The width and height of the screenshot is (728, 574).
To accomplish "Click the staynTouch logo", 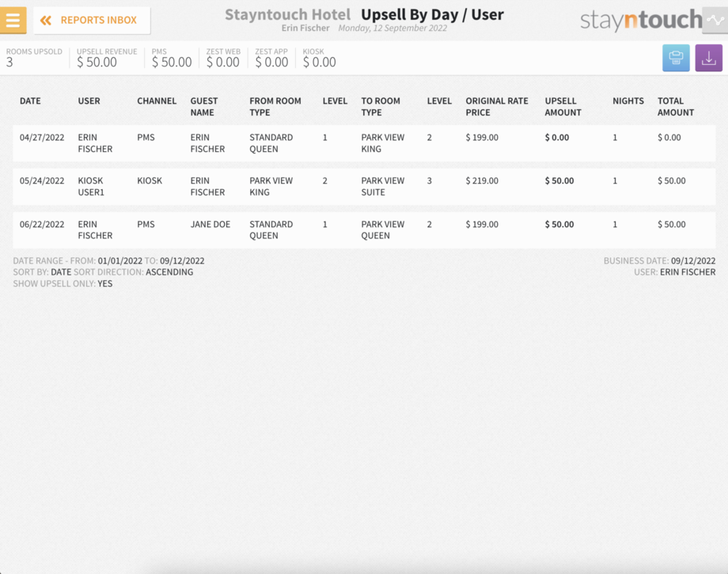I will click(x=641, y=21).
